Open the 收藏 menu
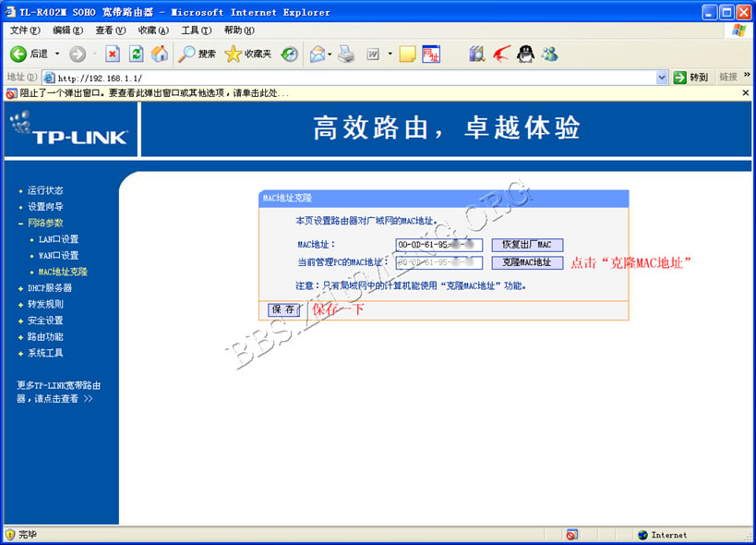The height and width of the screenshot is (545, 756). (153, 30)
